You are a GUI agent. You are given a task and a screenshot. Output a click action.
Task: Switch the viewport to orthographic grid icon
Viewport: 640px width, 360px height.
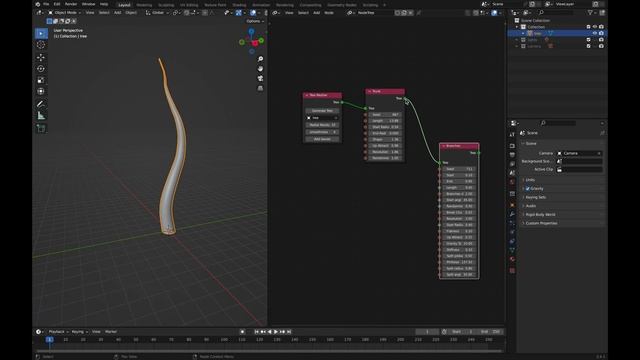click(260, 88)
